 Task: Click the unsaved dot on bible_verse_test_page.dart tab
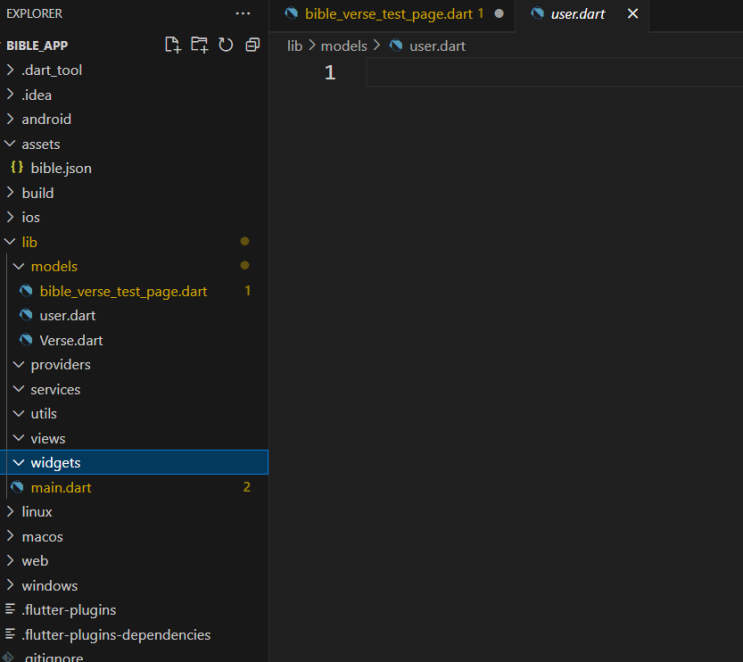499,14
